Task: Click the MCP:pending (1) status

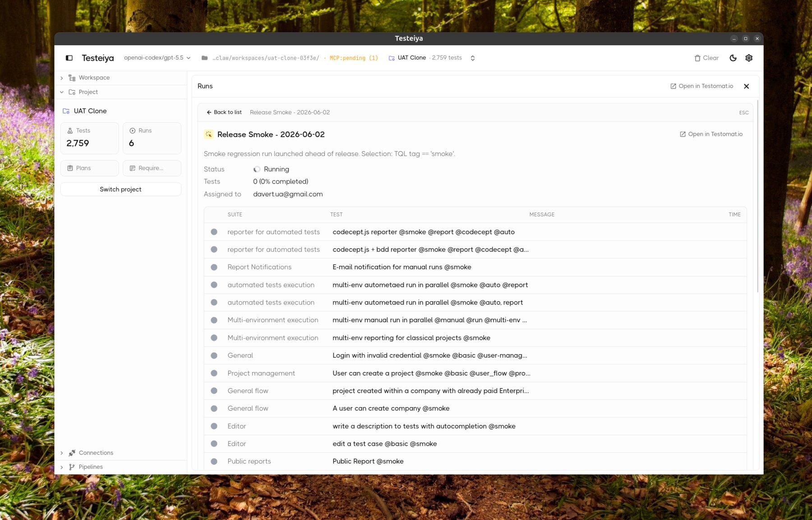Action: point(354,58)
